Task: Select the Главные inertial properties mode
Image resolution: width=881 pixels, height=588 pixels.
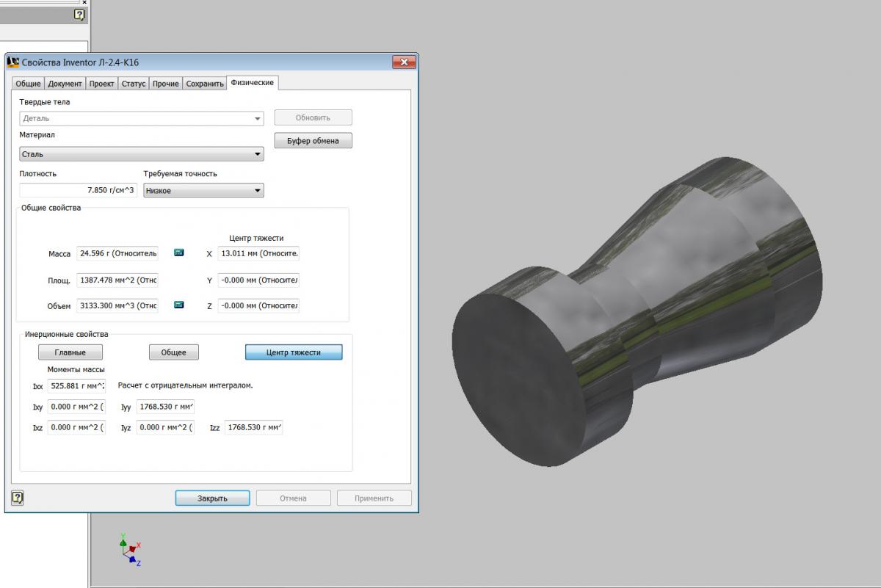Action: point(70,352)
